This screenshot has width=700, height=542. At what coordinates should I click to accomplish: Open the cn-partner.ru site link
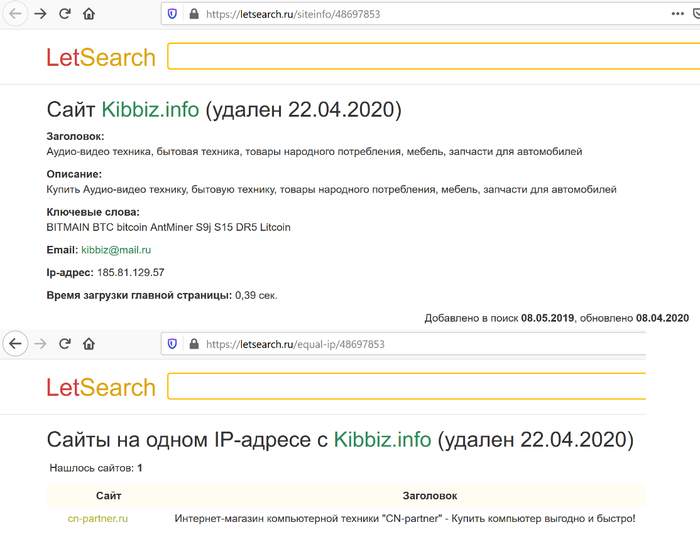coord(98,519)
